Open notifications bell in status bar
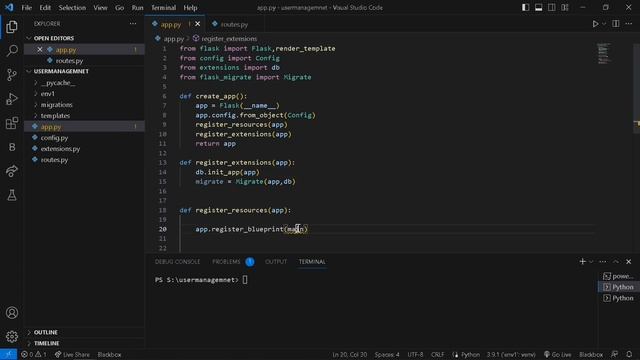The width and height of the screenshot is (640, 360). [629, 354]
